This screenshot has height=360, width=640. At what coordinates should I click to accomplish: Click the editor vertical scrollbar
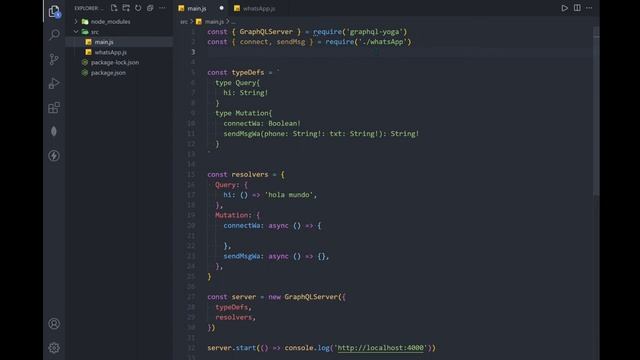596,112
